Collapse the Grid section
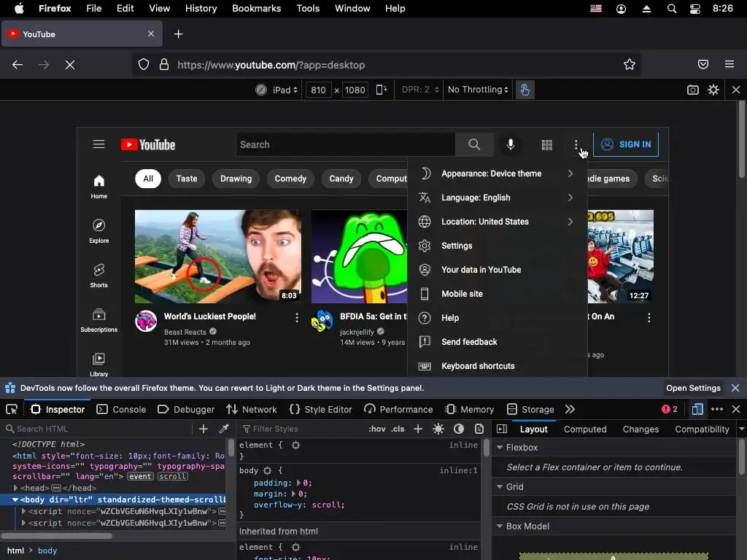The height and width of the screenshot is (560, 747). point(500,486)
